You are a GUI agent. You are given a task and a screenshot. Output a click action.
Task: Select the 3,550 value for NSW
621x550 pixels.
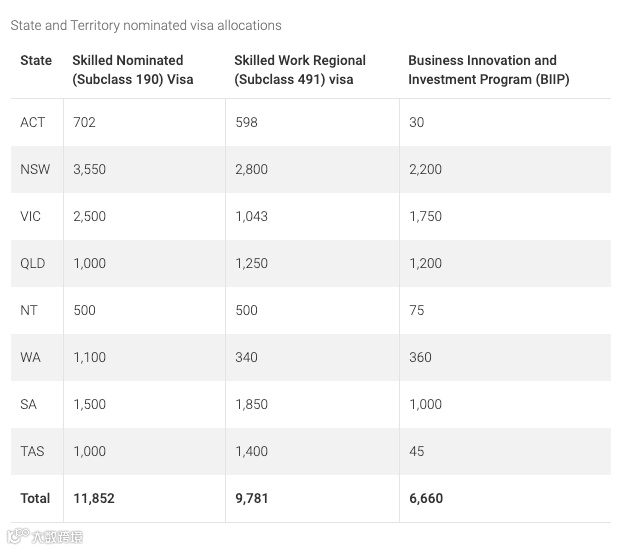tap(89, 169)
